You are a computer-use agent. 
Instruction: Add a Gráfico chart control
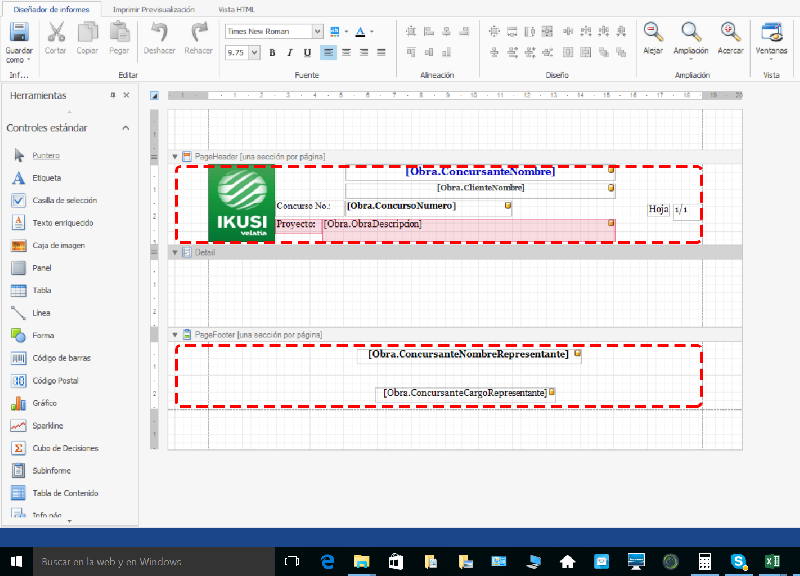point(46,403)
